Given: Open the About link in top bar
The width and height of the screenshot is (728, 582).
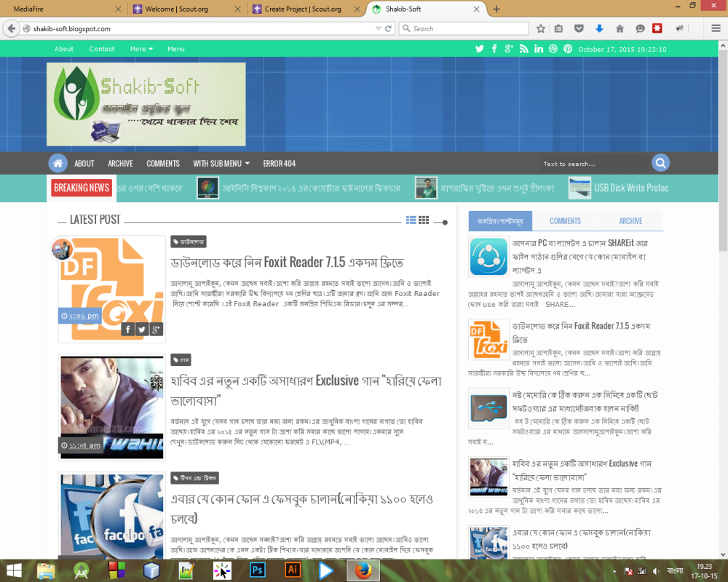Looking at the screenshot, I should tap(64, 49).
